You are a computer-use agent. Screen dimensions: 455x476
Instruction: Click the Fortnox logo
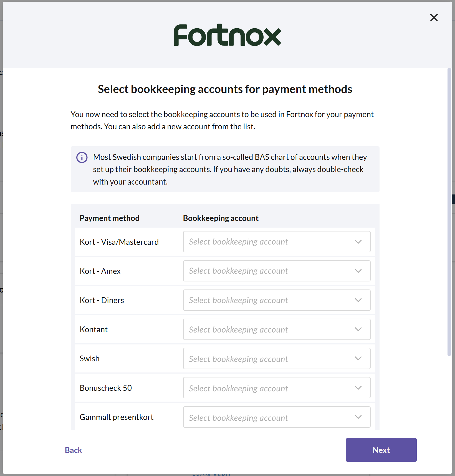[x=227, y=35]
